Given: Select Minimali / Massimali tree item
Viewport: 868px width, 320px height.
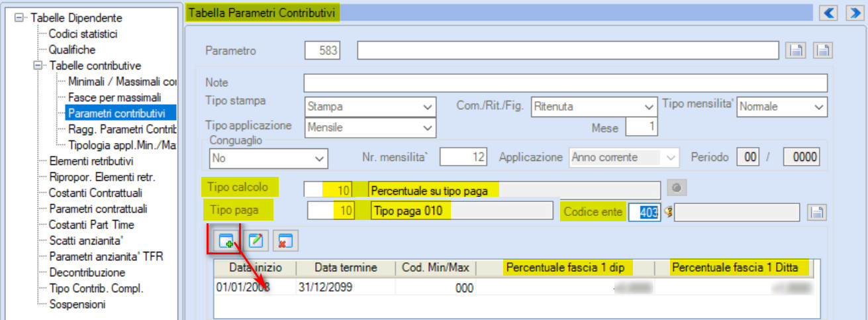Looking at the screenshot, I should [122, 81].
